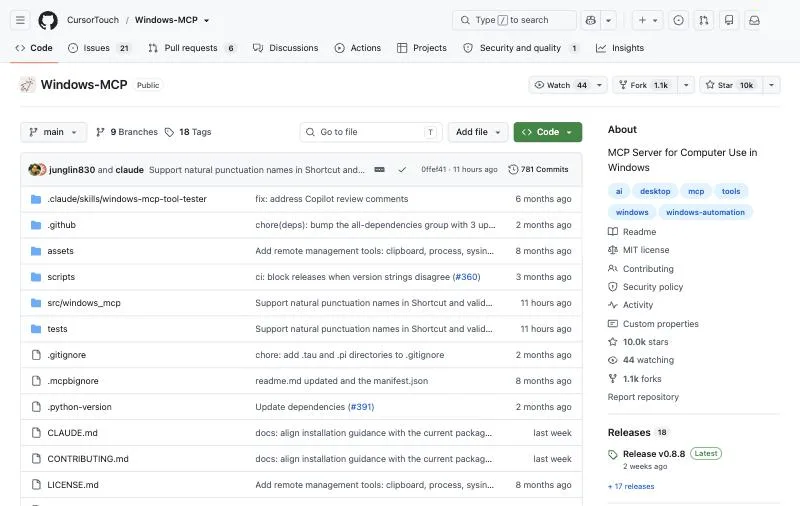Open the main branch selector dropdown
The width and height of the screenshot is (800, 506).
coord(53,132)
